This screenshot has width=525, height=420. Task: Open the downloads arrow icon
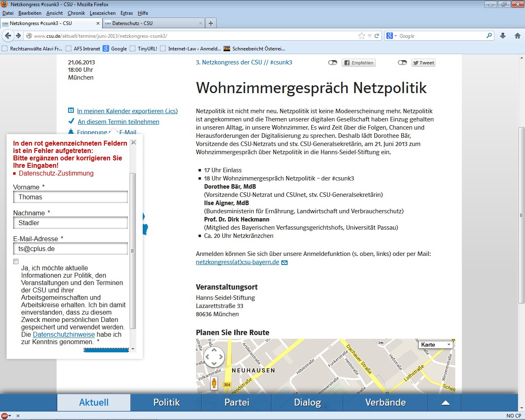(503, 36)
